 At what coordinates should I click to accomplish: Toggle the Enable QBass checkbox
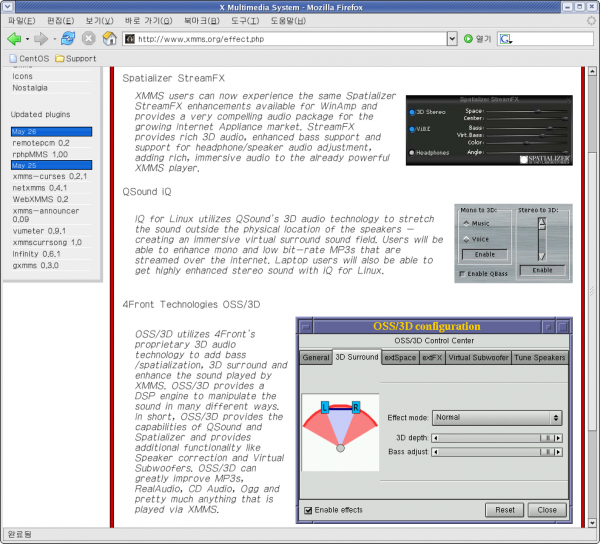[x=462, y=274]
